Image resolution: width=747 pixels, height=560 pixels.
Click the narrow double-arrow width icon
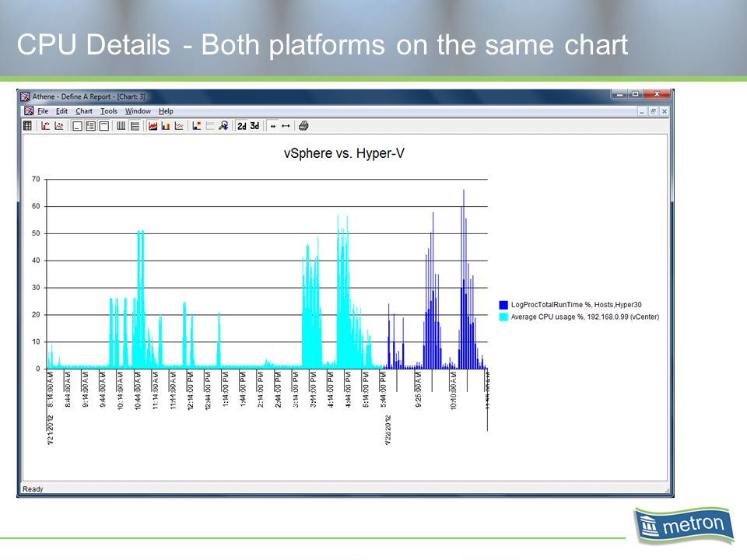[273, 126]
